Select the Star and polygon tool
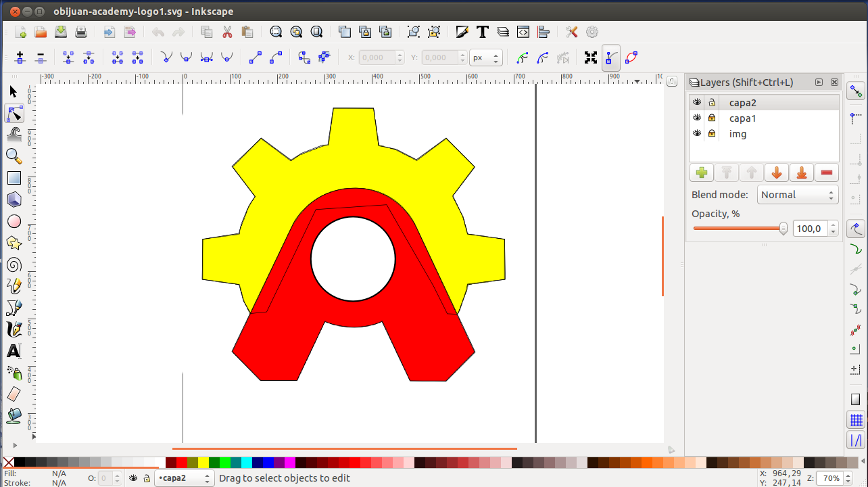 pos(14,243)
